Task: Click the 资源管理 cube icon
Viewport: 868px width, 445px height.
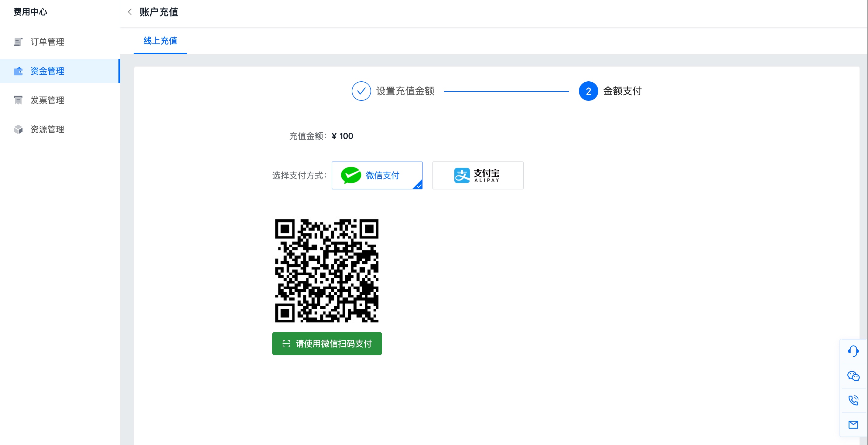Action: point(18,129)
